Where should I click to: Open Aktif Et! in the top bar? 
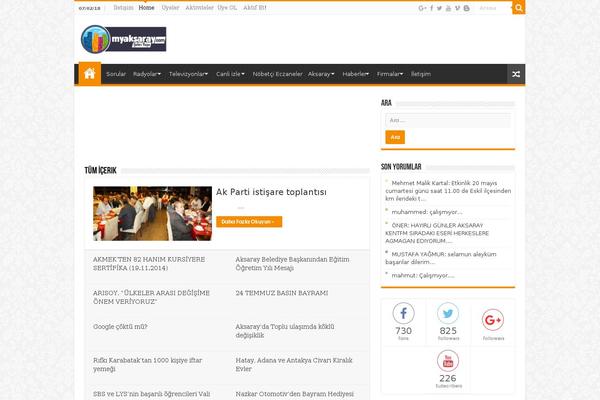click(254, 8)
